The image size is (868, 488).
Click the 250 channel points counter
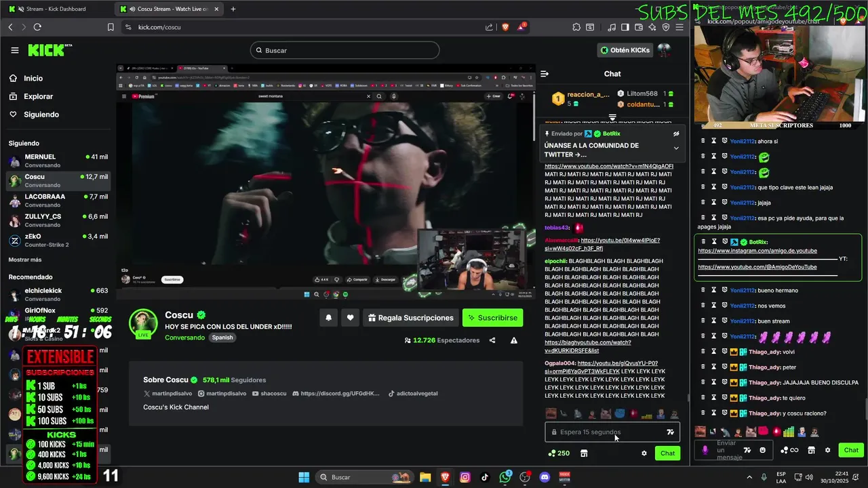coord(559,453)
